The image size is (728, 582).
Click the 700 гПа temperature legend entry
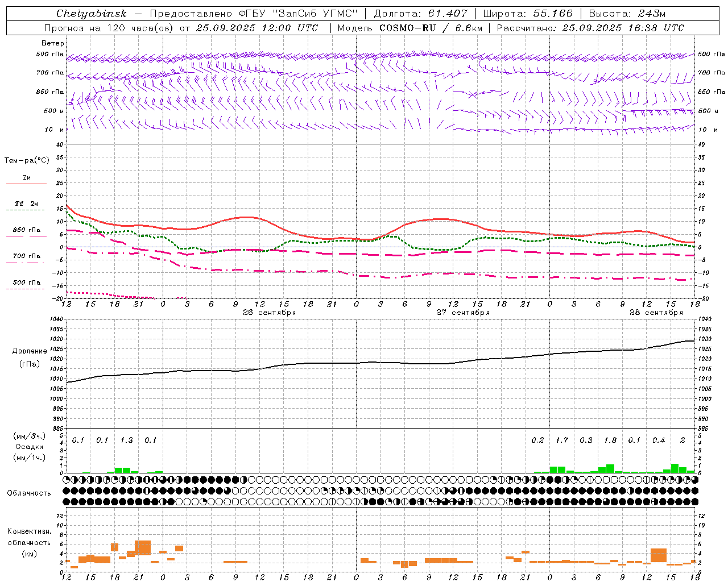[x=27, y=256]
